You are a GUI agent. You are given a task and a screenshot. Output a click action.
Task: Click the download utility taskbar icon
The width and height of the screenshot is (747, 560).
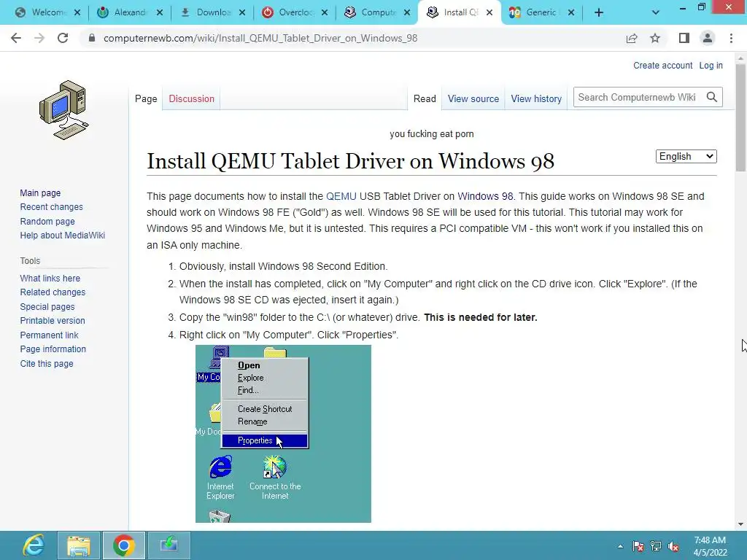pyautogui.click(x=169, y=545)
